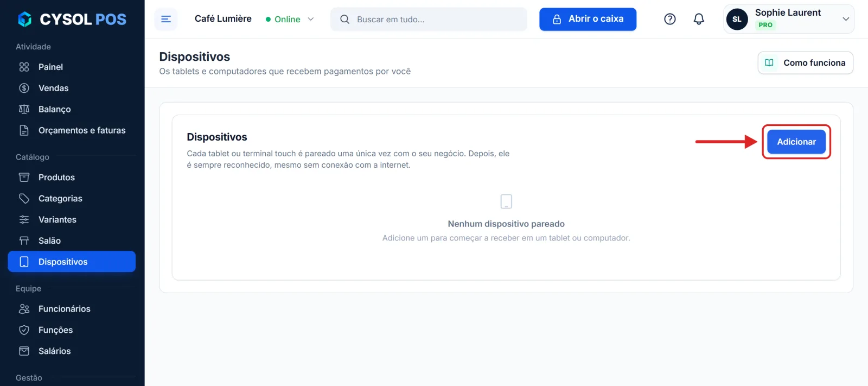Screen dimensions: 868x386
Task: Navigate to Salários
Action: click(x=72, y=351)
